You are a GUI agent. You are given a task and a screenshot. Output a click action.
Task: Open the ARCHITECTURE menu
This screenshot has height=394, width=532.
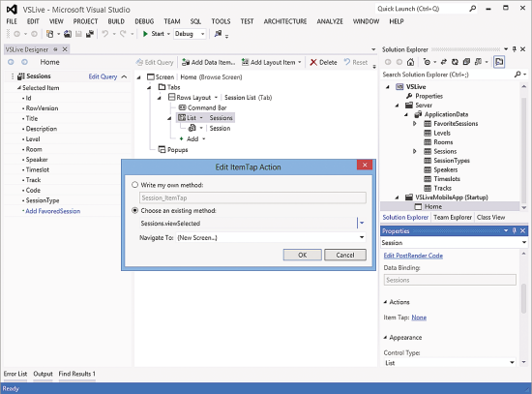(285, 21)
